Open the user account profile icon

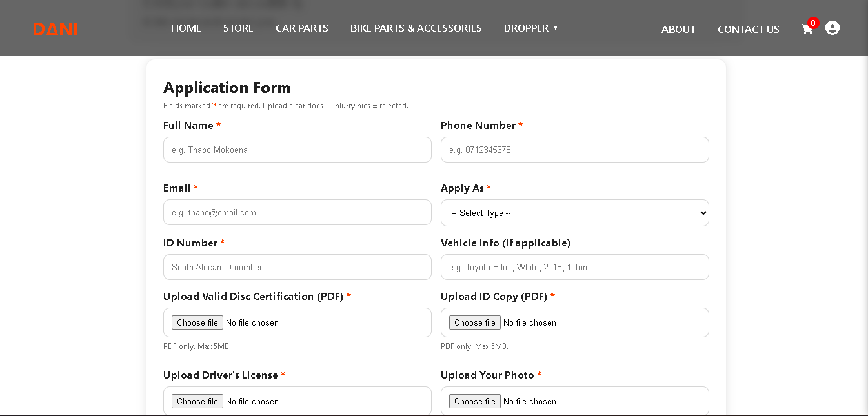(x=833, y=28)
